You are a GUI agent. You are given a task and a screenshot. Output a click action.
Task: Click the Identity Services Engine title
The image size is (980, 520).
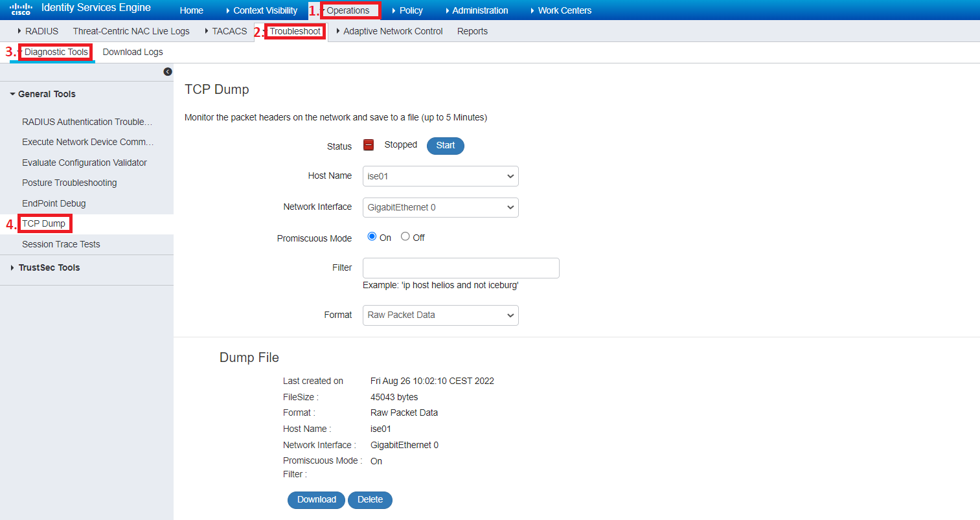coord(96,8)
